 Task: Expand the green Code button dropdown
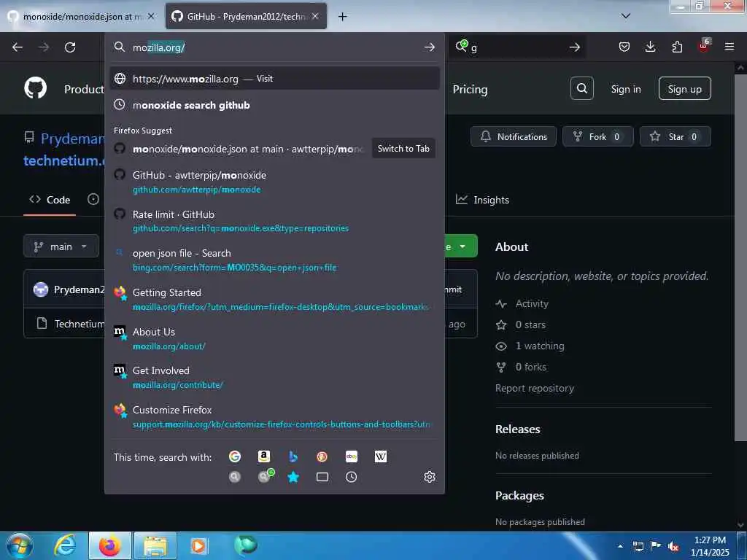[461, 246]
